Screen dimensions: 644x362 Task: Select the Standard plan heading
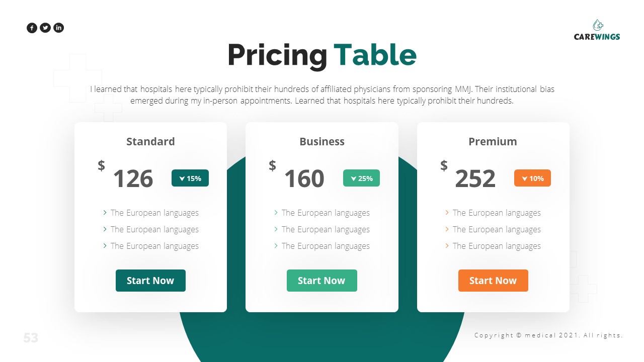point(150,142)
